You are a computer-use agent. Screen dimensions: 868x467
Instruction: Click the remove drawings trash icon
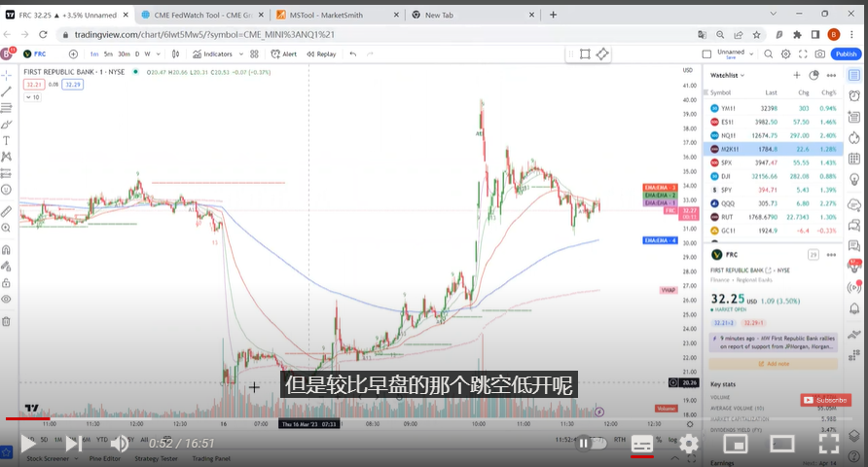point(7,321)
